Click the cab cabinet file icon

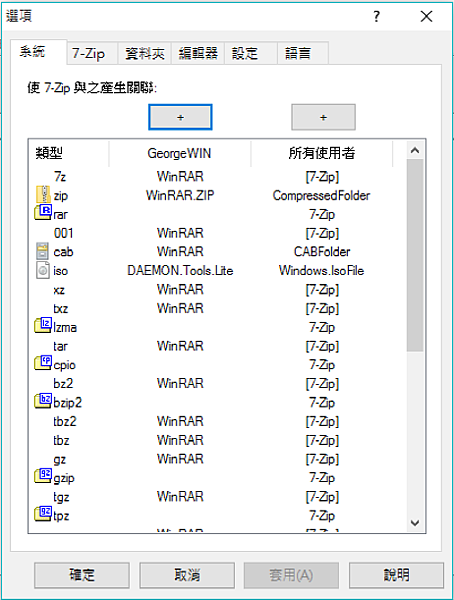(42, 251)
